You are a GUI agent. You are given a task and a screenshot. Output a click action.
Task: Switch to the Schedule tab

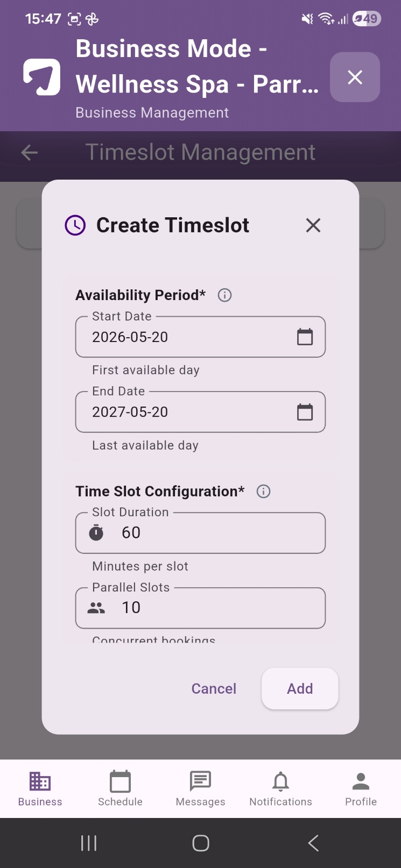pyautogui.click(x=120, y=788)
